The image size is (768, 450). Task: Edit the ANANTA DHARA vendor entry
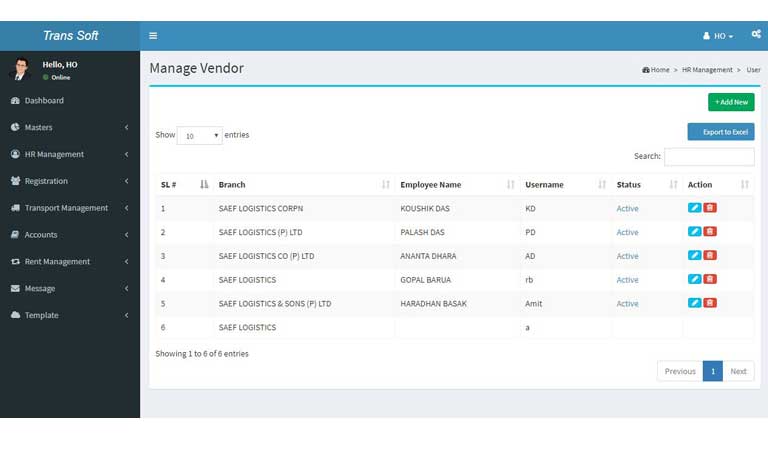pos(695,256)
